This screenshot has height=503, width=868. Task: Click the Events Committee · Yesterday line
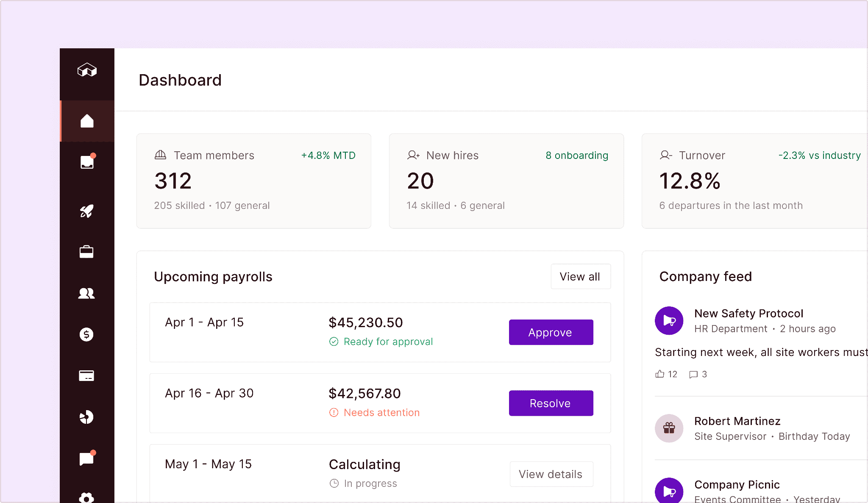point(767,499)
